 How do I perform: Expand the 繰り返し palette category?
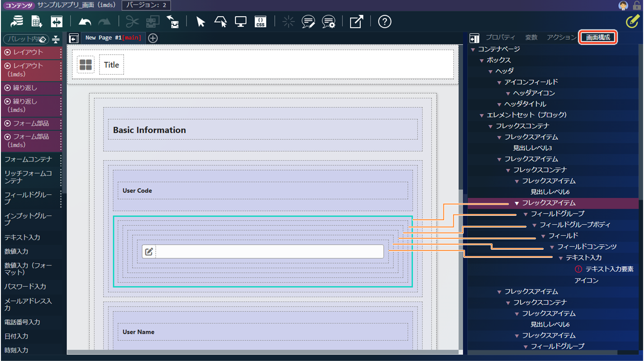[x=7, y=88]
